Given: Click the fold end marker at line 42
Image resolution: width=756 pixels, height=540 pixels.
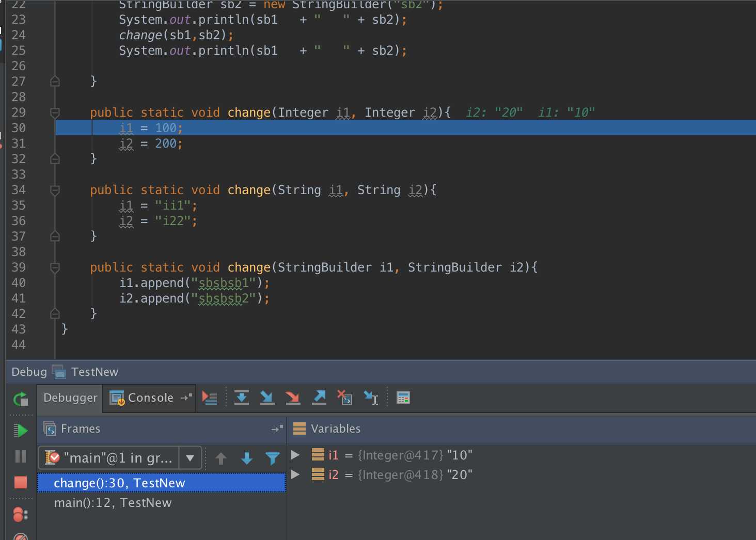Looking at the screenshot, I should point(55,313).
